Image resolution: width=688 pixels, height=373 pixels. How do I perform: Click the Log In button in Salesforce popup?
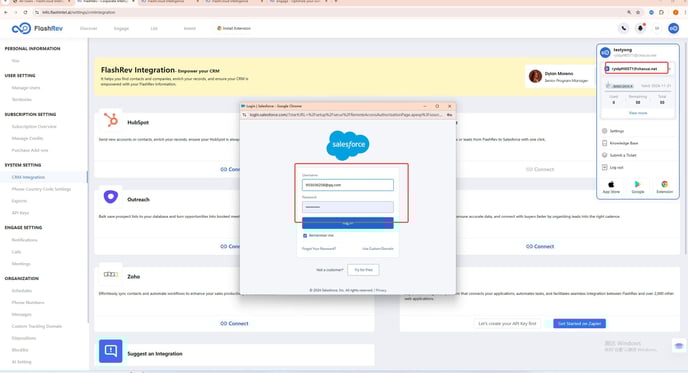tap(348, 223)
